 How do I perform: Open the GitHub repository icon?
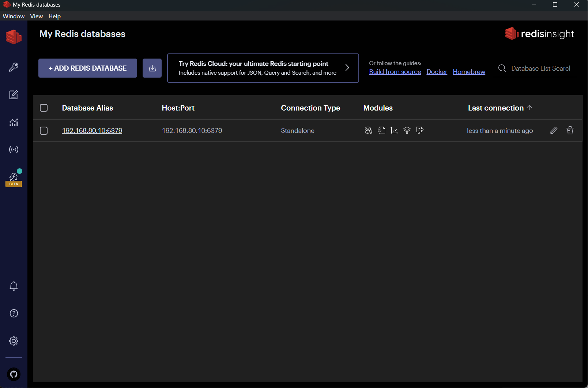(x=14, y=374)
